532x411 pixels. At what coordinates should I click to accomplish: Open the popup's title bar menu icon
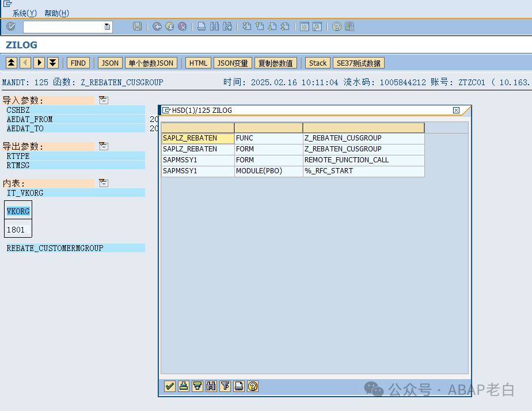click(x=166, y=110)
